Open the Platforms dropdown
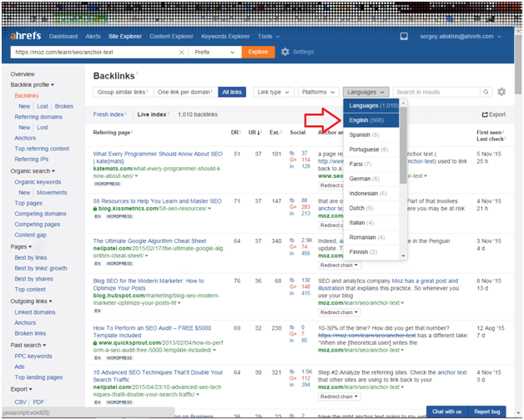The width and height of the screenshot is (524, 420). (317, 92)
